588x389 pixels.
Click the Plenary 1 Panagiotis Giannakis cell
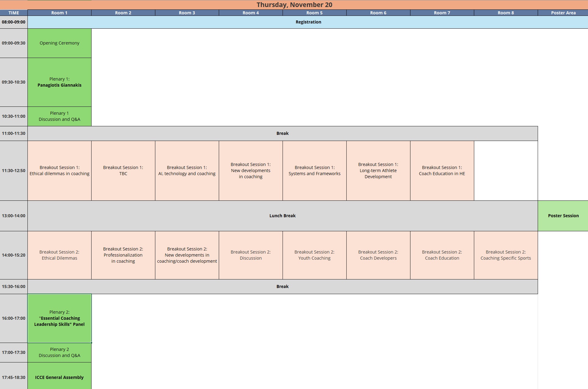(x=59, y=82)
